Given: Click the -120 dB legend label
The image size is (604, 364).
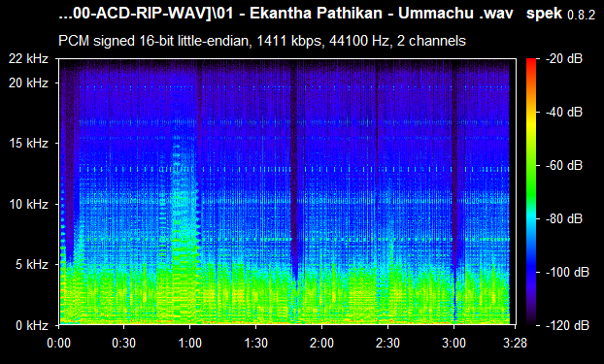Looking at the screenshot, I should [567, 325].
